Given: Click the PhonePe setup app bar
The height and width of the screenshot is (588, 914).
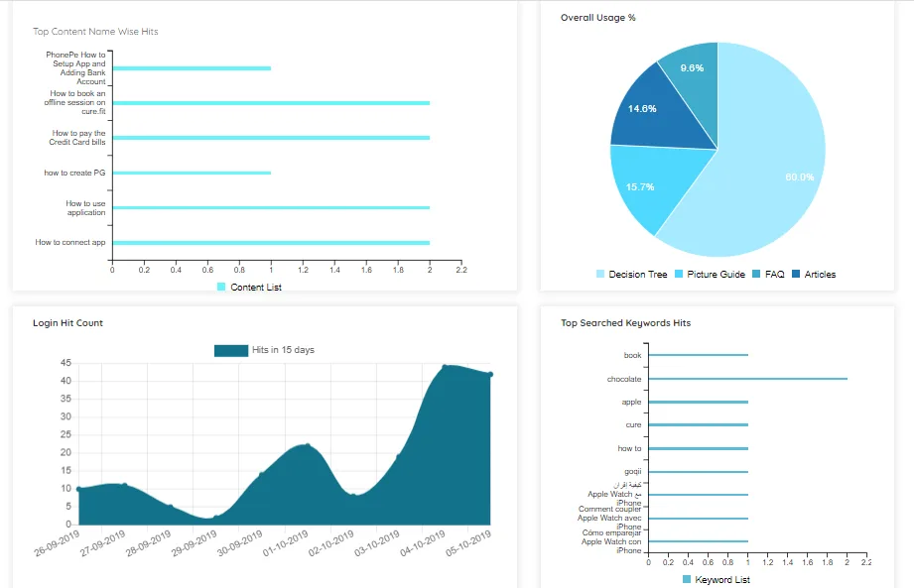Looking at the screenshot, I should click(x=192, y=68).
